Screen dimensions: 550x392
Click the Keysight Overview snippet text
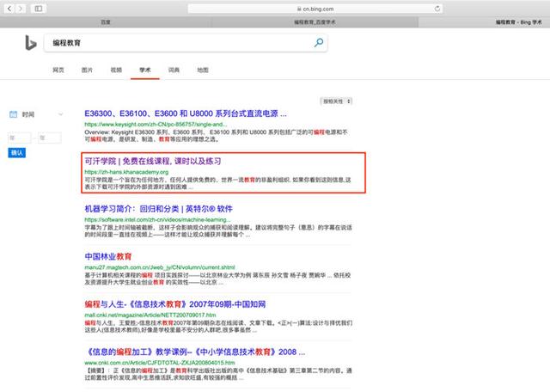[216, 136]
